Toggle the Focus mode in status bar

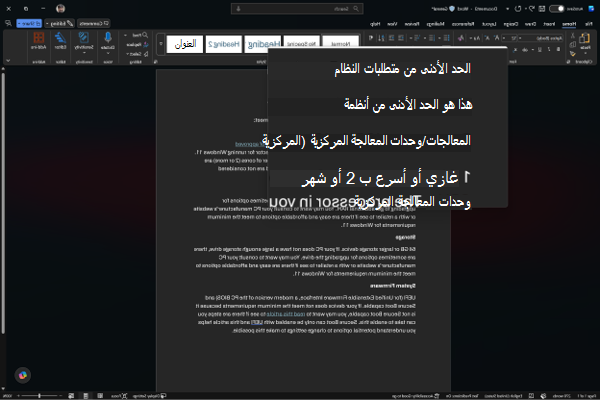pos(119,396)
